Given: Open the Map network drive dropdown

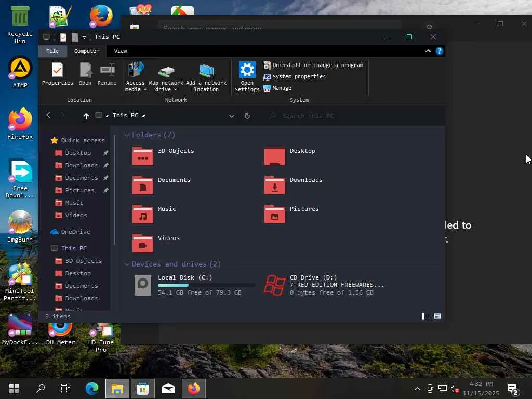Looking at the screenshot, I should click(x=166, y=78).
